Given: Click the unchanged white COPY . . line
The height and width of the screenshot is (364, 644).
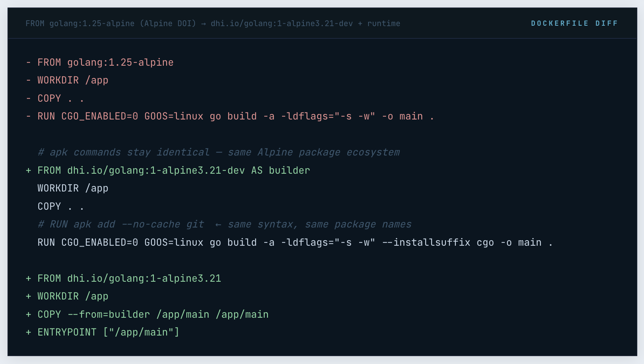Looking at the screenshot, I should pos(61,207).
